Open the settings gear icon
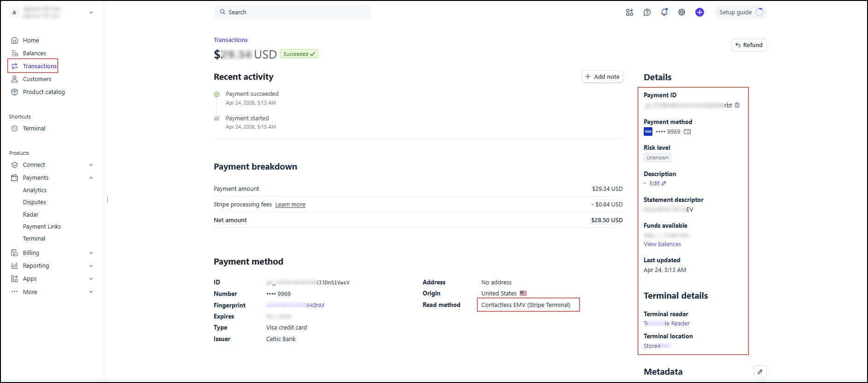The width and height of the screenshot is (868, 383). [x=682, y=12]
